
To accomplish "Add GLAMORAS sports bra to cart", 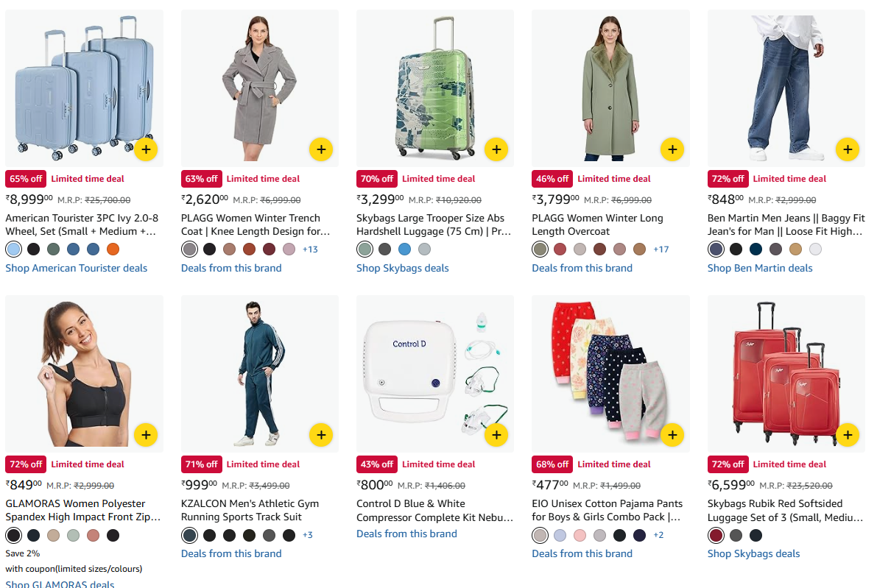I will (146, 435).
